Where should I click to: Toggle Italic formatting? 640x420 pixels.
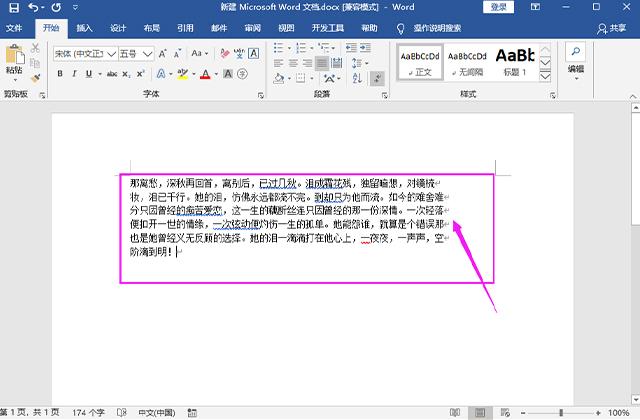(x=74, y=73)
